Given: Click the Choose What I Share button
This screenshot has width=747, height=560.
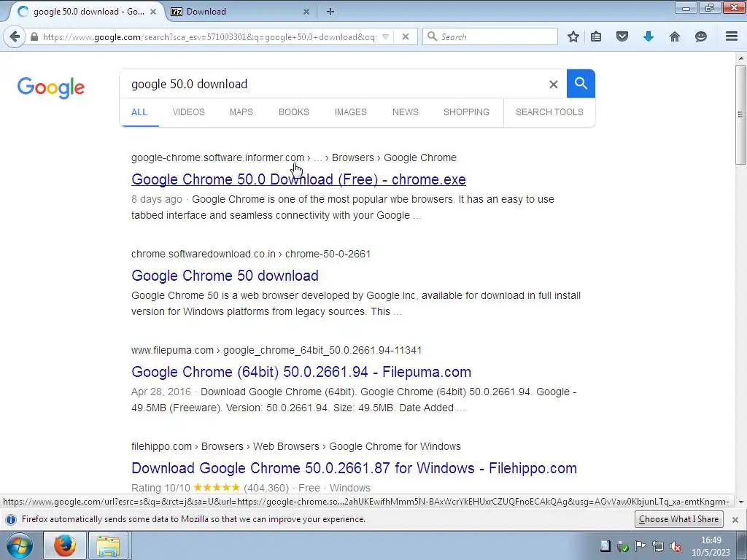Looking at the screenshot, I should (x=678, y=519).
